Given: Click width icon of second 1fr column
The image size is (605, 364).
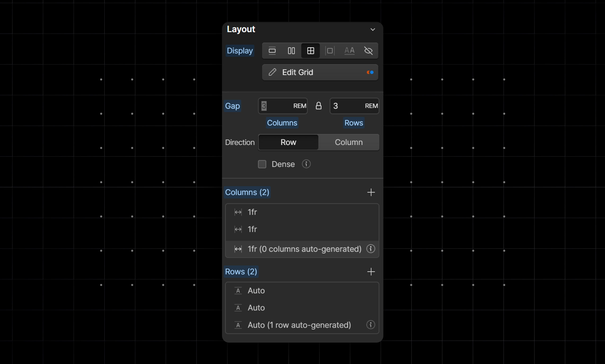Looking at the screenshot, I should [238, 229].
